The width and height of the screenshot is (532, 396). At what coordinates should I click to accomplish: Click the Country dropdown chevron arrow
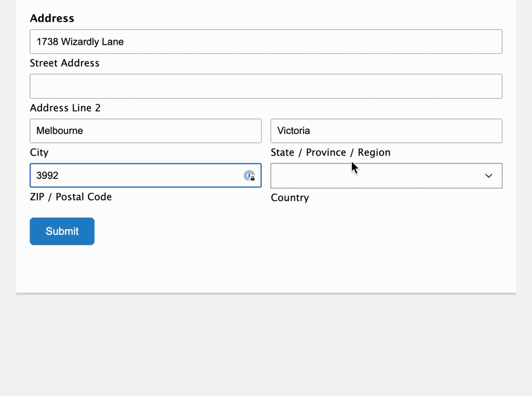(489, 176)
